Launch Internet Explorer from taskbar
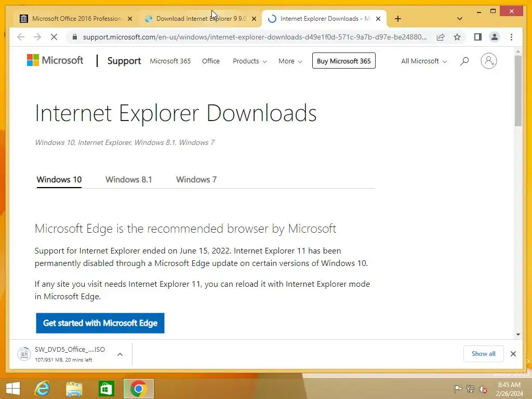This screenshot has width=532, height=399. pyautogui.click(x=43, y=388)
